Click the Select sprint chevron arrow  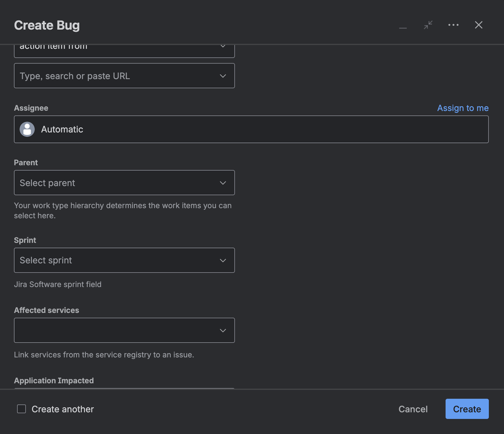223,261
